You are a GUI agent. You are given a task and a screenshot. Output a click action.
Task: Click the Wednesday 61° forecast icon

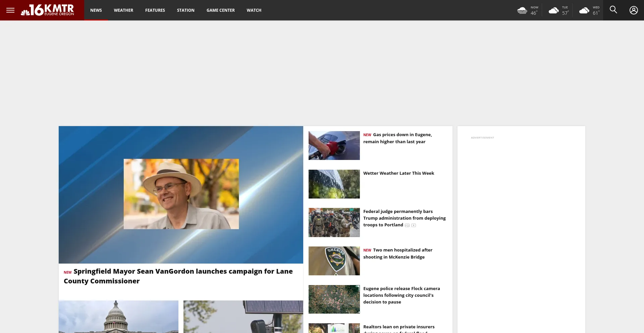pyautogui.click(x=584, y=10)
